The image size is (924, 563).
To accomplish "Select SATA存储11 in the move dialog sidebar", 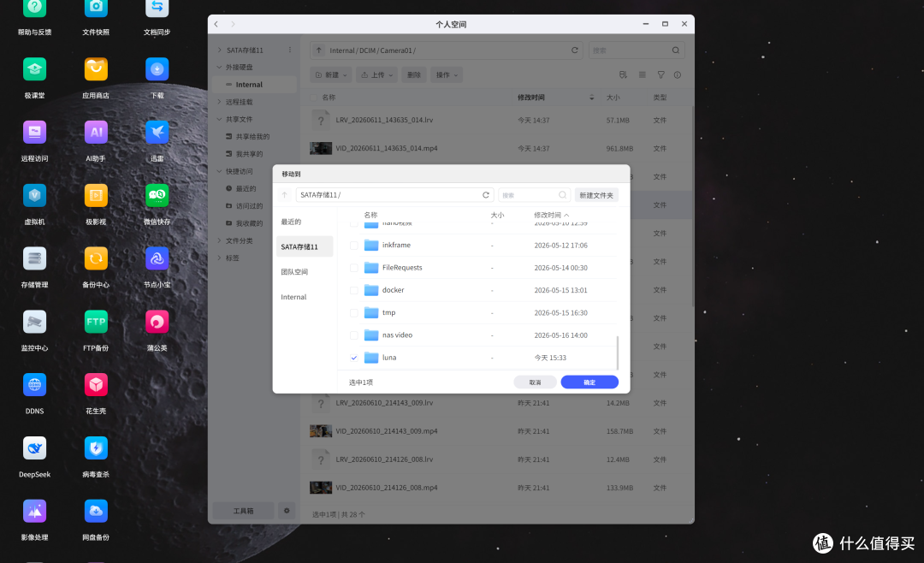I will point(304,246).
